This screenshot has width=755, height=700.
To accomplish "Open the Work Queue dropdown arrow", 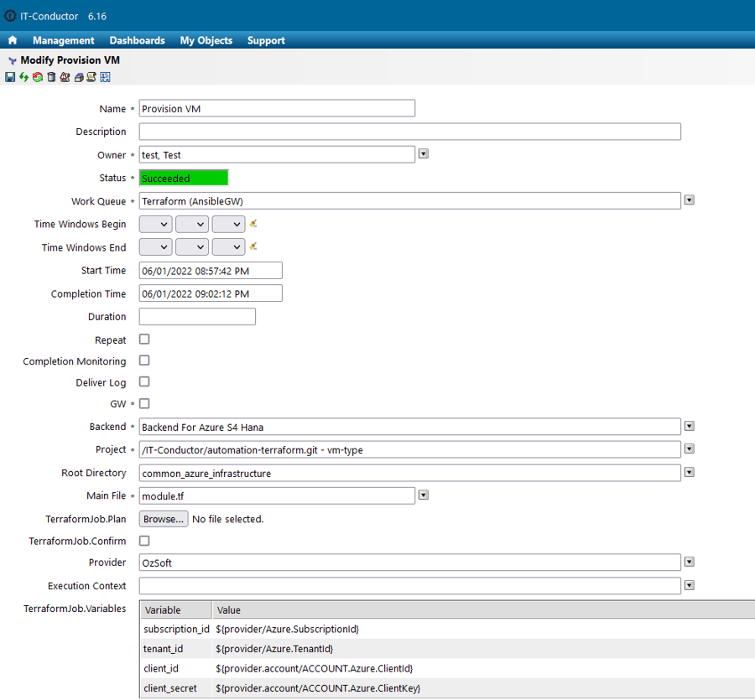I will (690, 200).
